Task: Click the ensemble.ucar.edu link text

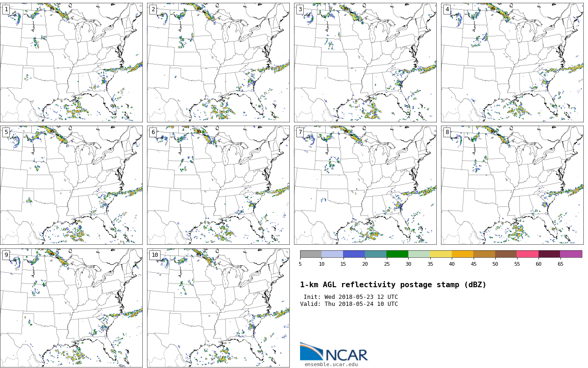Action: 331,364
